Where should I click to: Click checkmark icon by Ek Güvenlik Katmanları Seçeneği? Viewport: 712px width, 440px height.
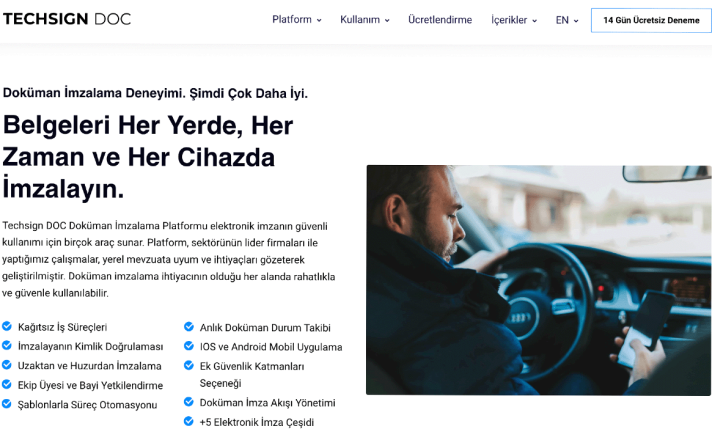(189, 365)
